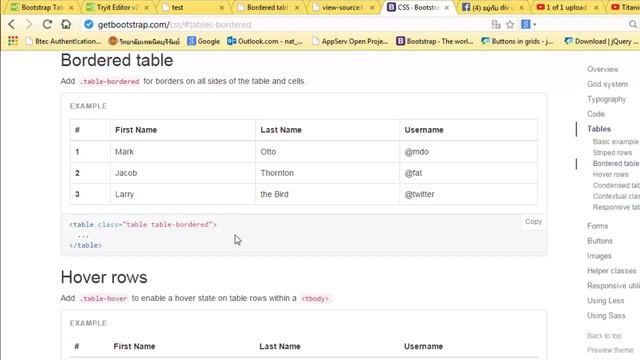Close the CSS - Bootstrap tab

point(447,7)
